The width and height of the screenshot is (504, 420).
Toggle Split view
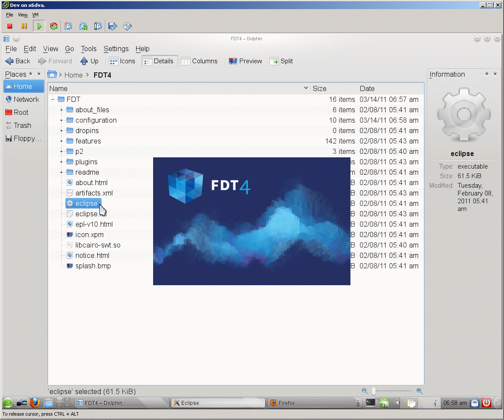(281, 61)
